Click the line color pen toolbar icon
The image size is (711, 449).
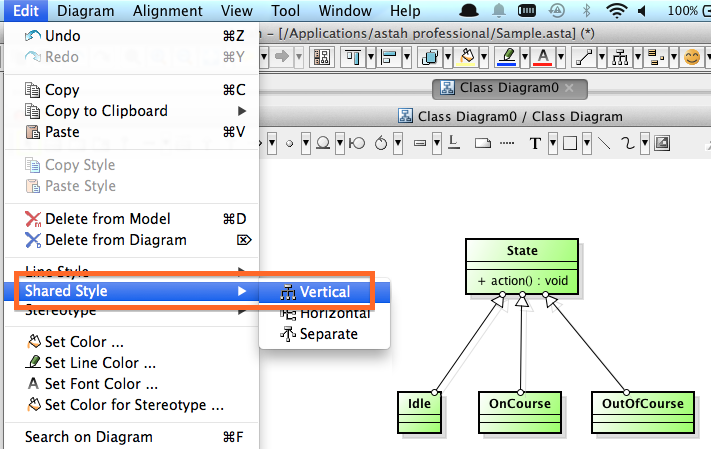pos(507,56)
